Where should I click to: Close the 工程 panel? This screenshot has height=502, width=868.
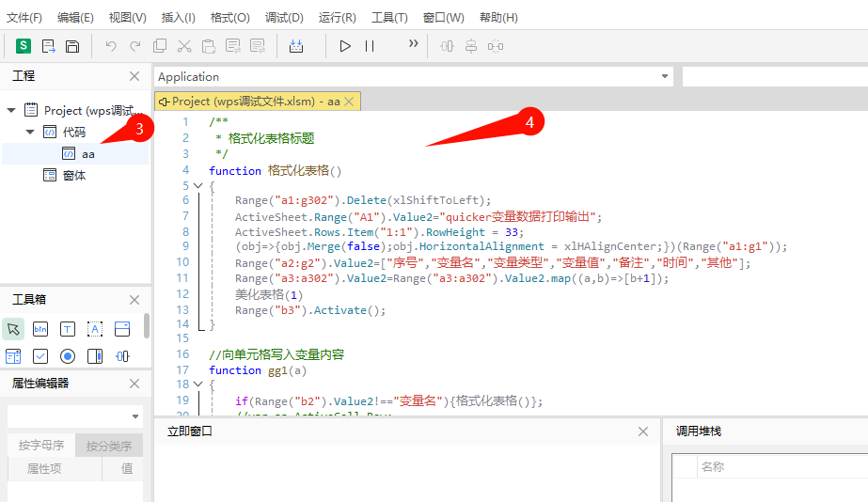134,76
